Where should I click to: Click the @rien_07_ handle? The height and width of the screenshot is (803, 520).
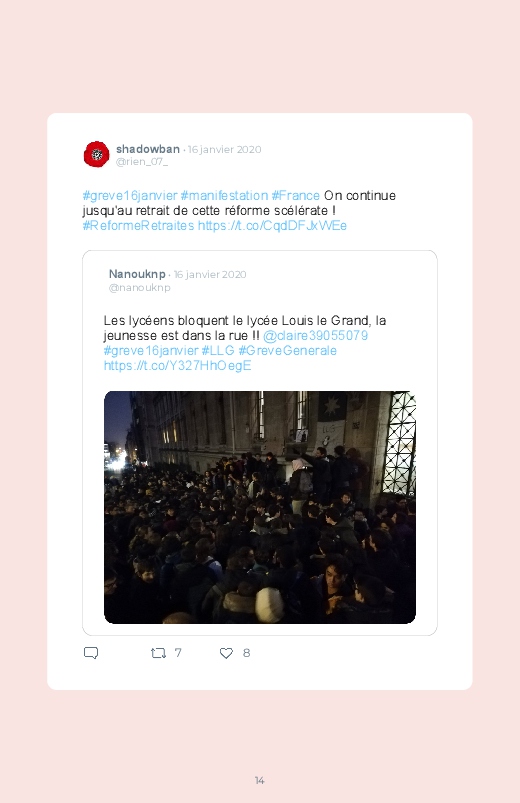(141, 162)
